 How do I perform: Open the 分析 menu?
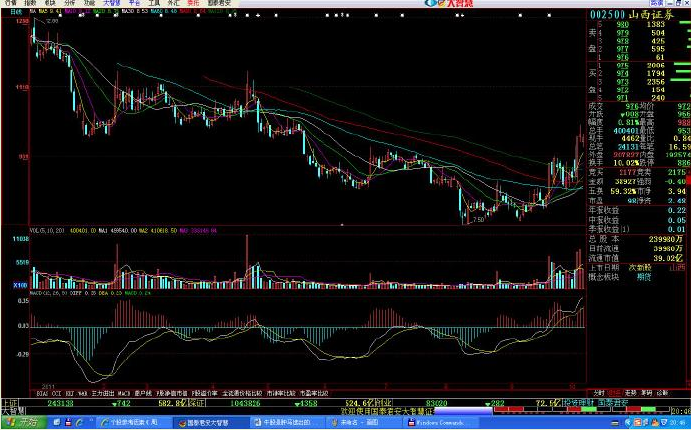pyautogui.click(x=69, y=3)
